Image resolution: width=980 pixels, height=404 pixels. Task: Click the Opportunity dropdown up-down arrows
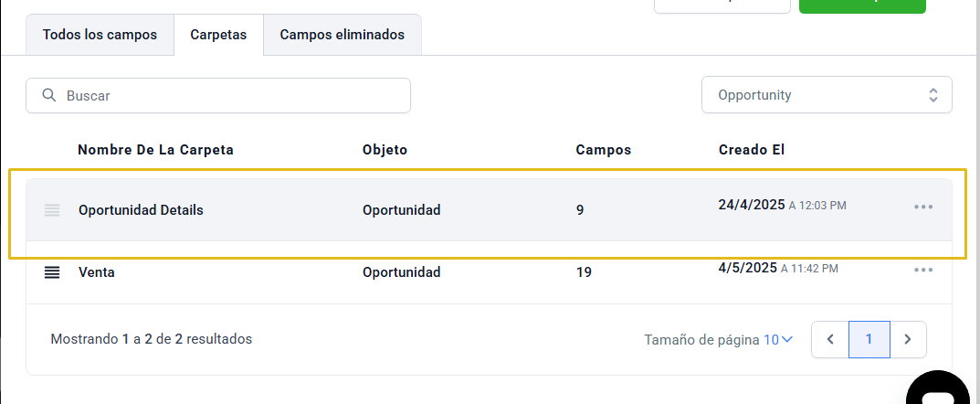coord(933,95)
